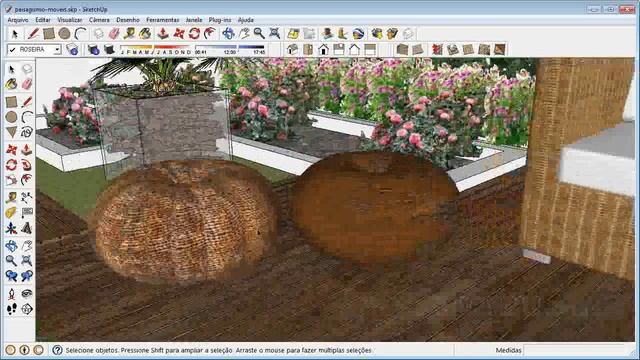Pick the Arc tool in the top toolbar
The height and width of the screenshot is (360, 640).
pos(80,33)
